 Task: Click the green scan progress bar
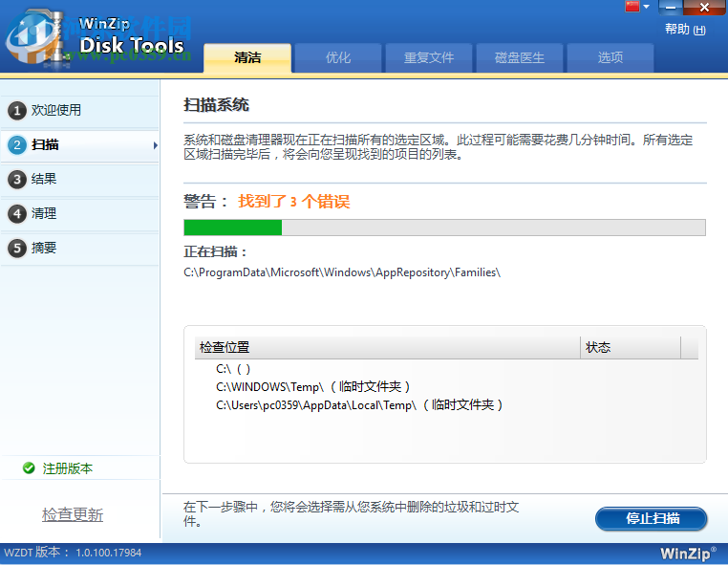coord(232,228)
